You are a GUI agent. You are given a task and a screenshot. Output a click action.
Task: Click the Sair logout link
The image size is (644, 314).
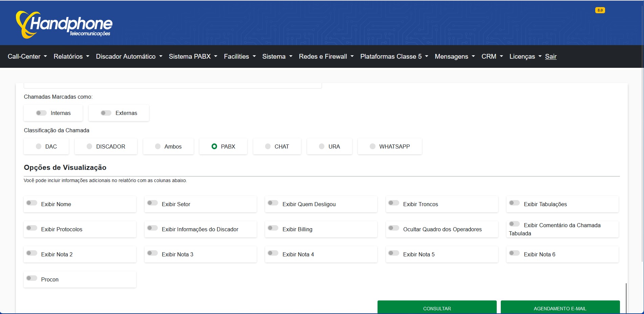tap(551, 57)
